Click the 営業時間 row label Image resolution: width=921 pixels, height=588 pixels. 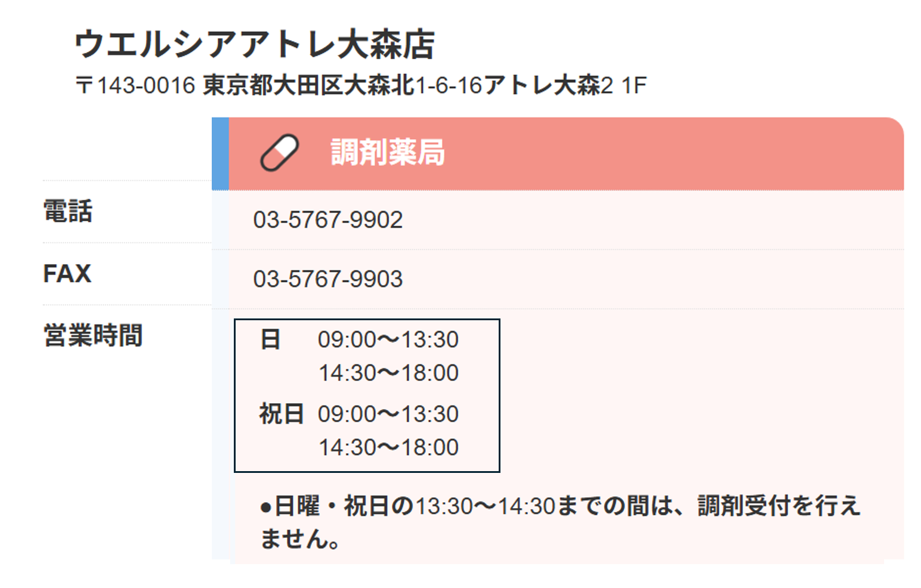pyautogui.click(x=93, y=335)
